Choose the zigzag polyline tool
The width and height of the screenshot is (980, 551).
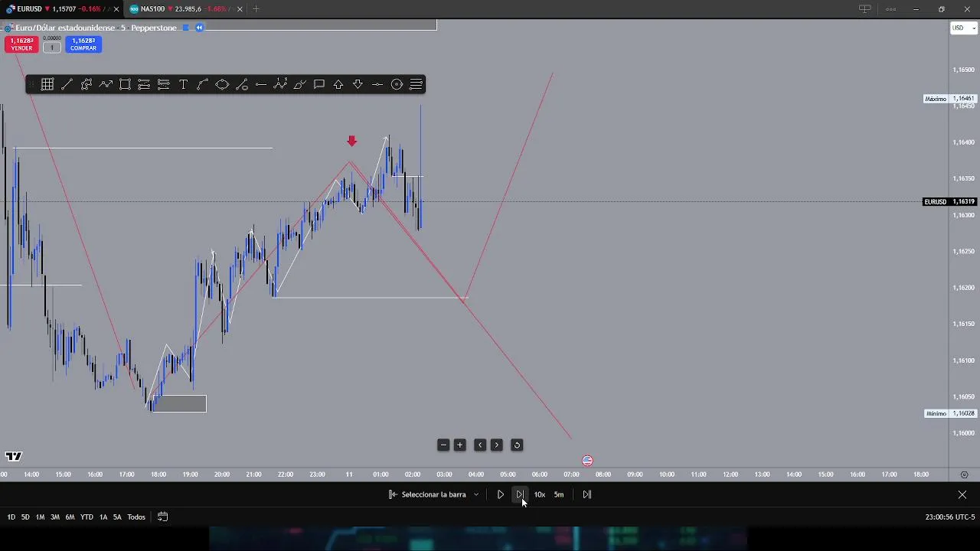pyautogui.click(x=106, y=84)
